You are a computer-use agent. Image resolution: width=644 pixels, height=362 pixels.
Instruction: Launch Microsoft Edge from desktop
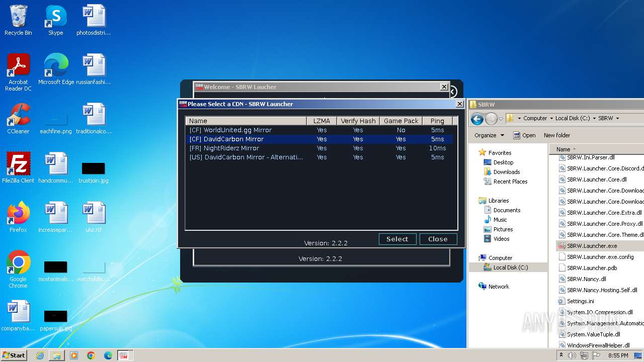56,69
